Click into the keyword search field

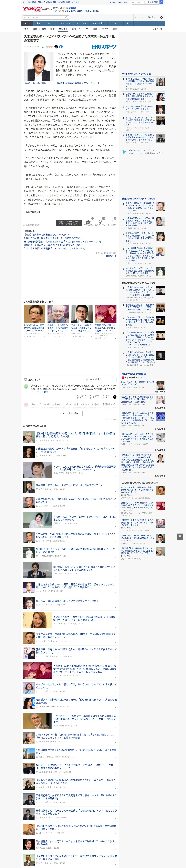pyautogui.click(x=44, y=18)
